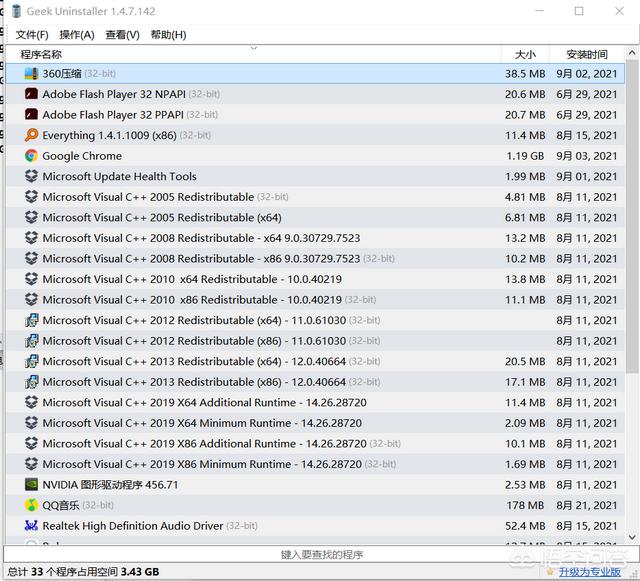Click the Realtek High Definition Audio Driver icon
This screenshot has height=581, width=640.
pyautogui.click(x=31, y=525)
